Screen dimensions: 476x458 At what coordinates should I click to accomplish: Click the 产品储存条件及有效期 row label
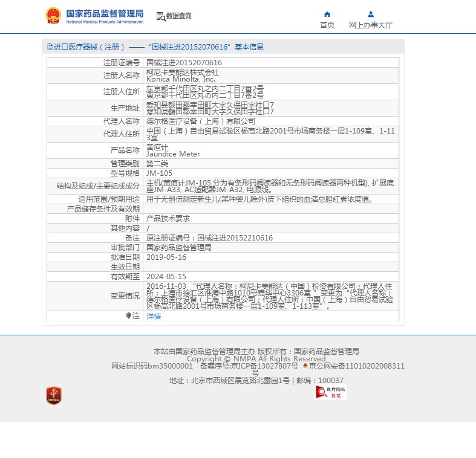(x=103, y=209)
